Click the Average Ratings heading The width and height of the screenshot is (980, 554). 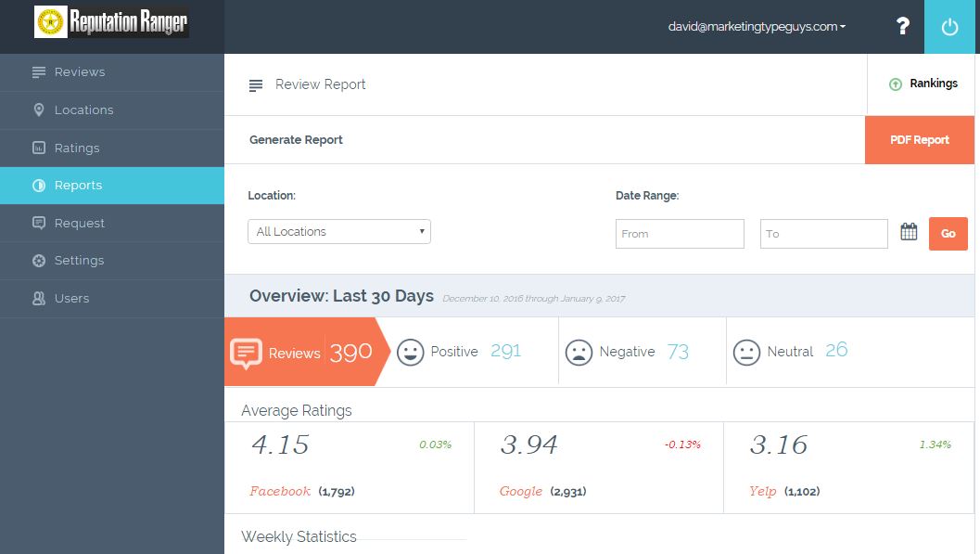coord(297,411)
